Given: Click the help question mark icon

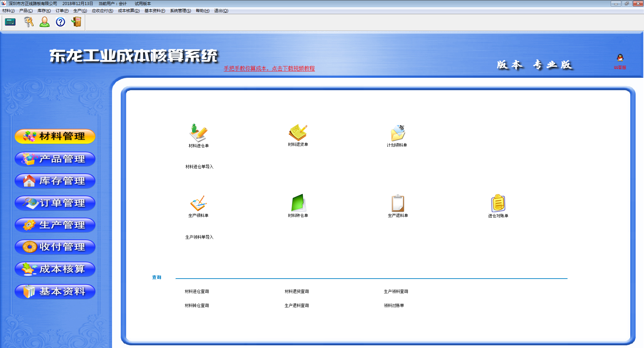Looking at the screenshot, I should (60, 22).
